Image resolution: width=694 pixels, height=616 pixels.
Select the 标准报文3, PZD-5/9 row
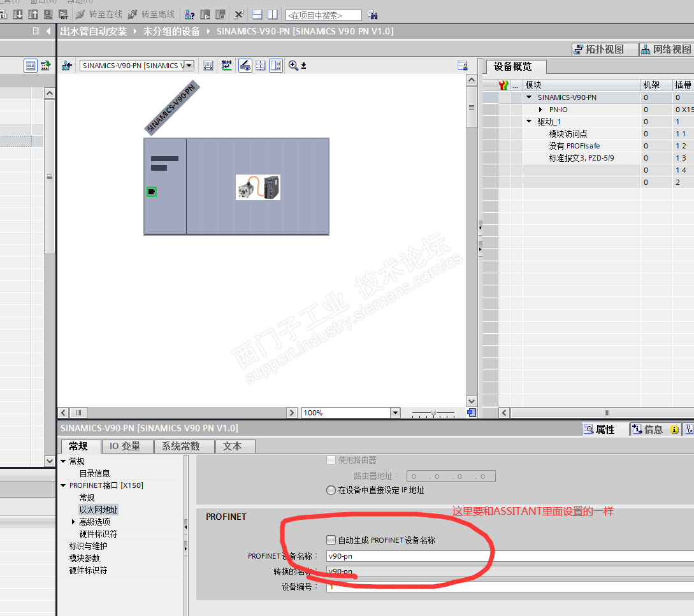click(588, 158)
